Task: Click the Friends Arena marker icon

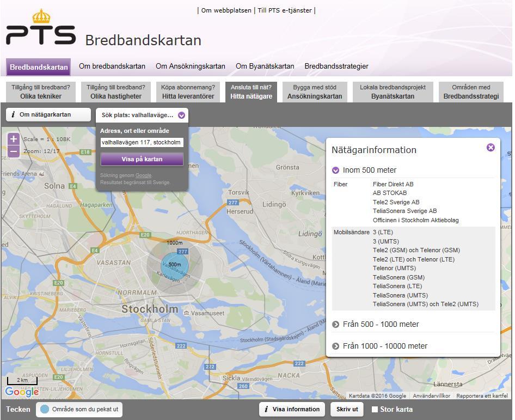Action: coord(41,174)
